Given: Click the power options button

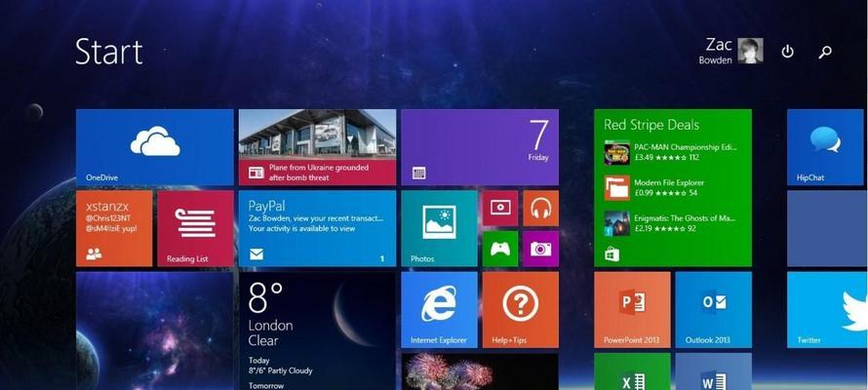Looking at the screenshot, I should 787,52.
